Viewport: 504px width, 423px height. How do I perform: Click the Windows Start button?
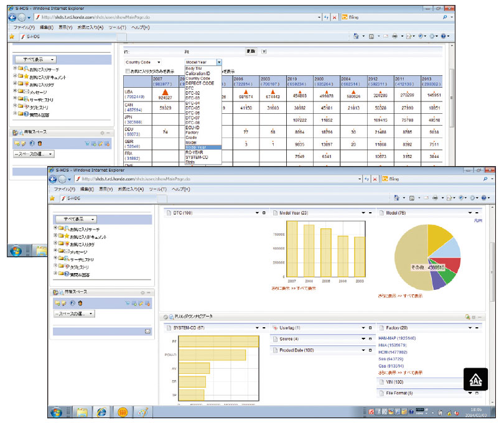(x=56, y=411)
